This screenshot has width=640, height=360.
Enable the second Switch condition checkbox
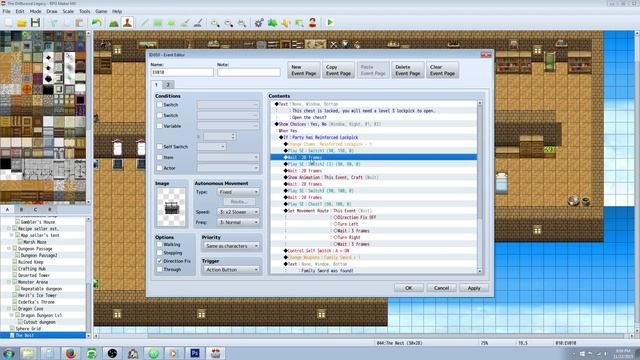coord(160,116)
